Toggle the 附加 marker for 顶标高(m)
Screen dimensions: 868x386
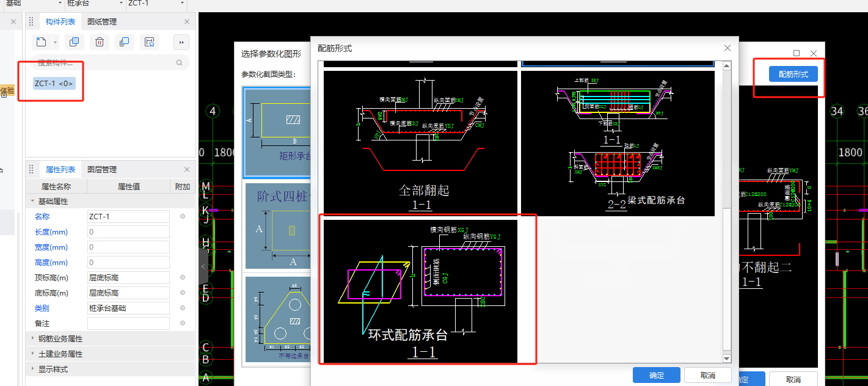click(x=183, y=277)
